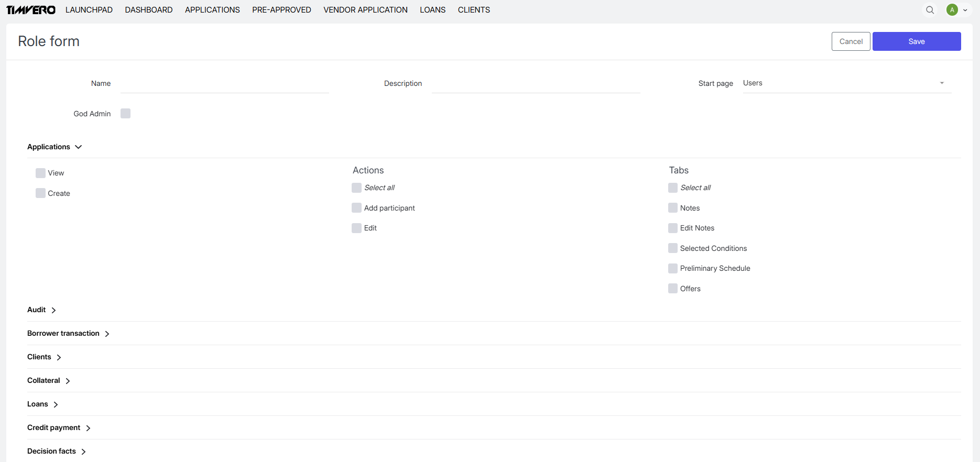Tick the Add participant action checkbox
Image resolution: width=980 pixels, height=462 pixels.
point(356,208)
